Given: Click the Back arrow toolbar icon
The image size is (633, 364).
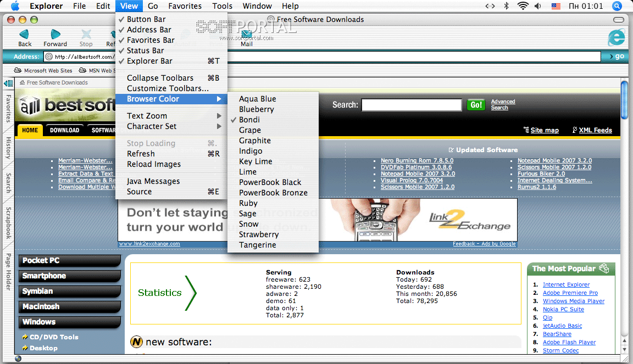Looking at the screenshot, I should pyautogui.click(x=24, y=34).
